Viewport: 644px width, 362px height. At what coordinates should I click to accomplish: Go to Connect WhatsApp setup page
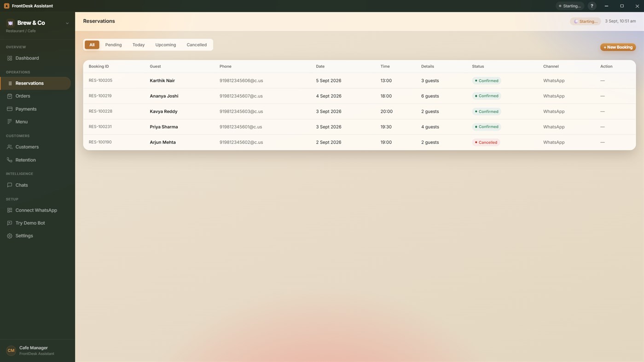coord(35,210)
